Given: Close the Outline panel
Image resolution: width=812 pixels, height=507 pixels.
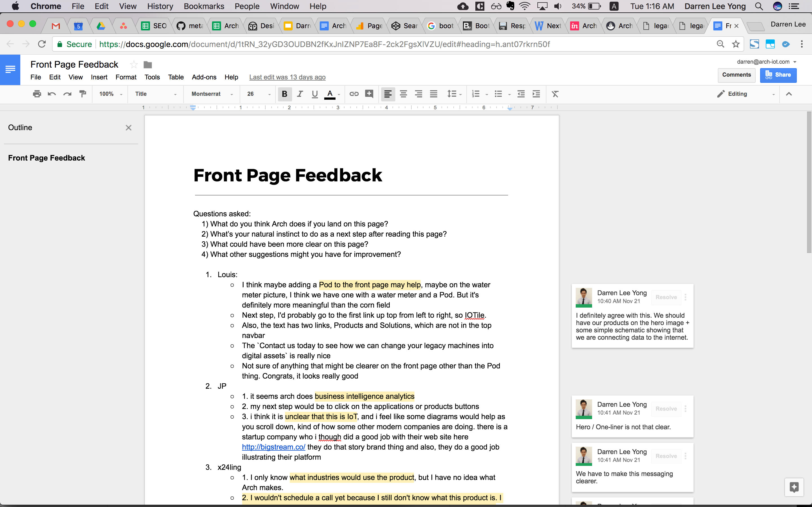Looking at the screenshot, I should pyautogui.click(x=129, y=128).
